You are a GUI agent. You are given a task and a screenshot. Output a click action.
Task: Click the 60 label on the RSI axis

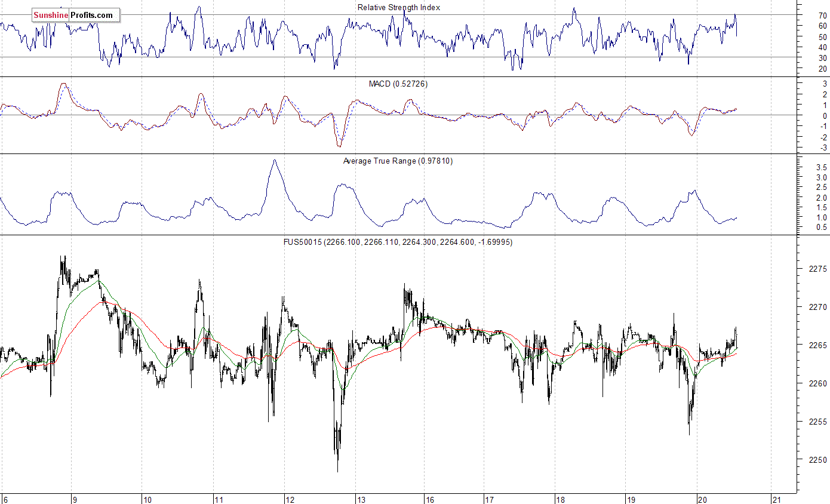click(x=823, y=26)
